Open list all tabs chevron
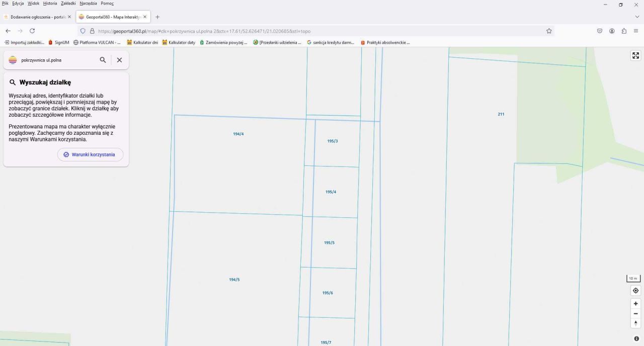 (x=637, y=17)
